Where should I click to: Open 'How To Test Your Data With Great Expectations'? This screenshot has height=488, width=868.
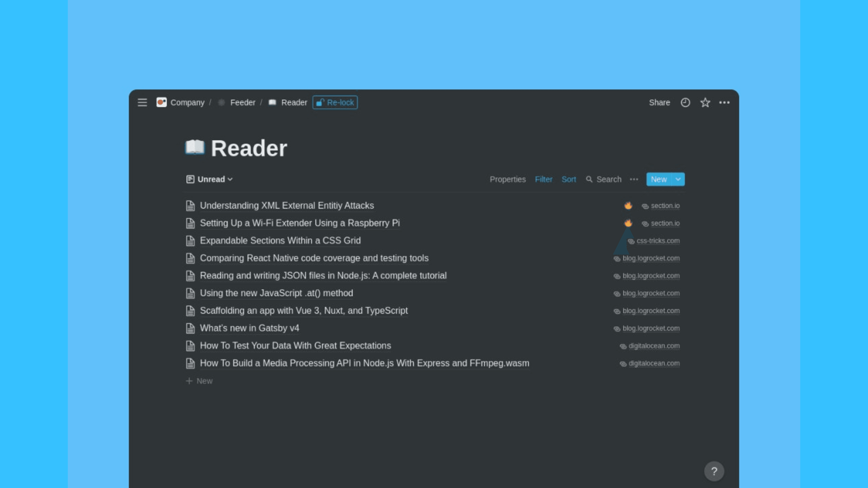click(295, 345)
